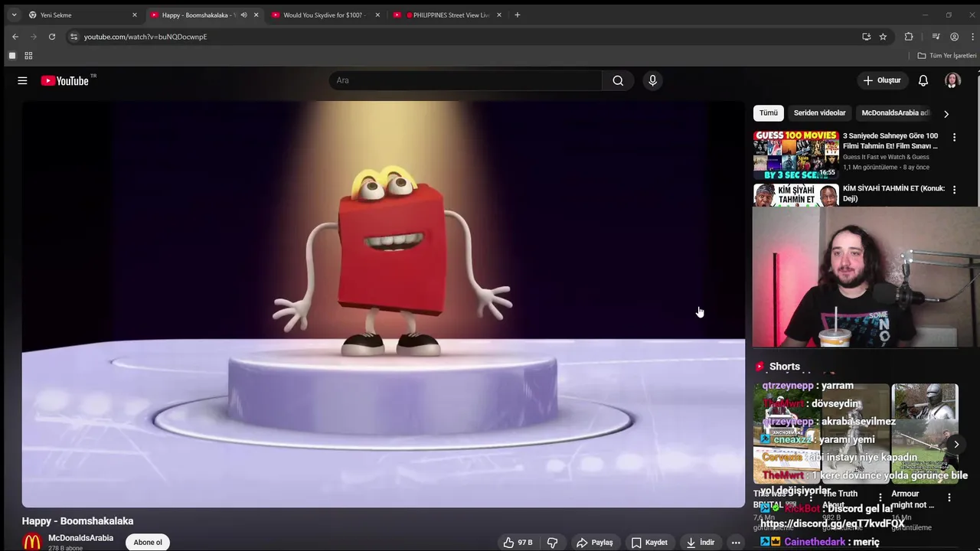
Task: Click the search magnifier button
Action: click(x=618, y=80)
